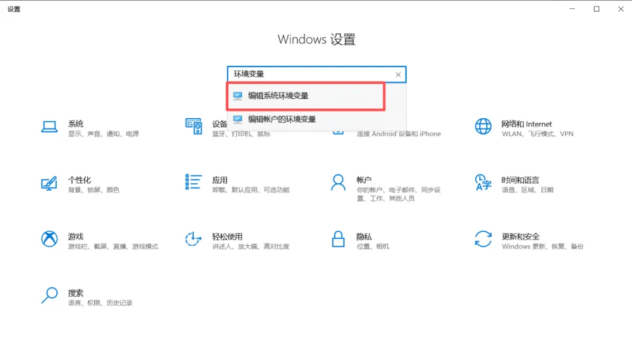Click the text 讲述人、放大镜、高对比度

tap(251, 246)
